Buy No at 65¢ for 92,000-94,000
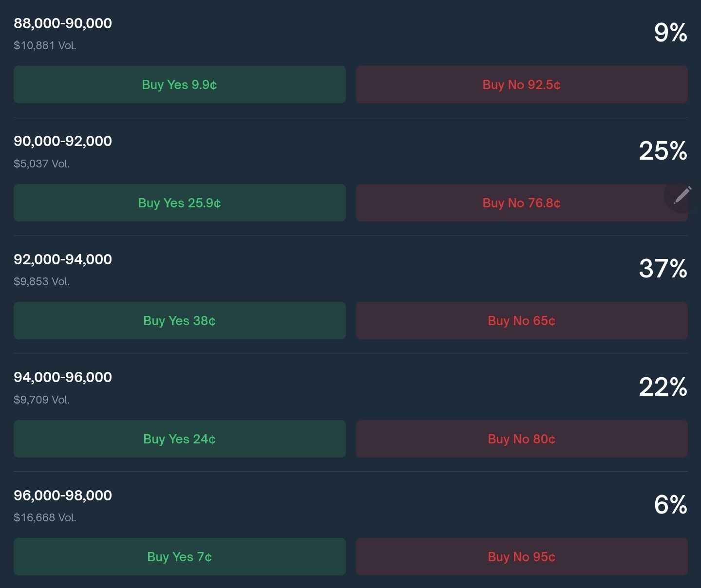The width and height of the screenshot is (701, 588). tap(522, 321)
